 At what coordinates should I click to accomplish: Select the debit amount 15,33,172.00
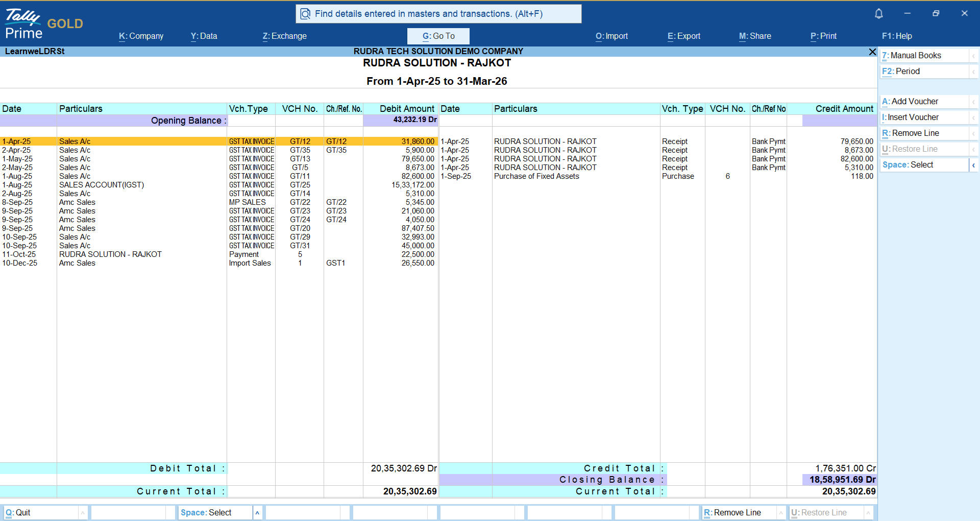[x=413, y=185]
